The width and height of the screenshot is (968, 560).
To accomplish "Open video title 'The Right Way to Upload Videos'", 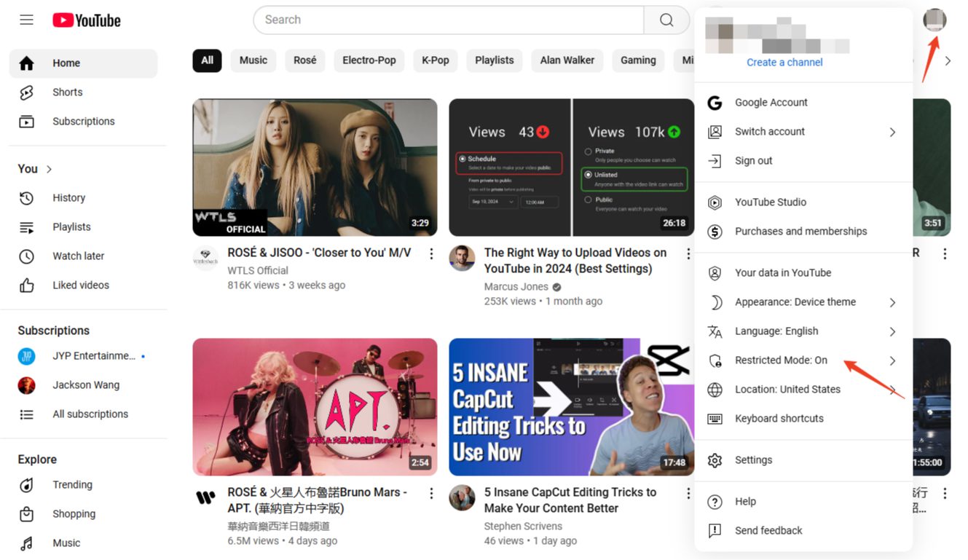I will [575, 261].
